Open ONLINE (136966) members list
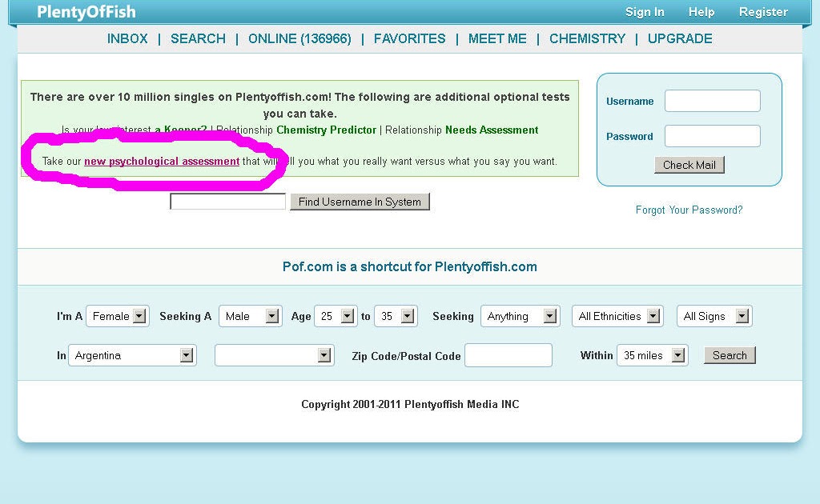The image size is (820, 504). (x=299, y=38)
